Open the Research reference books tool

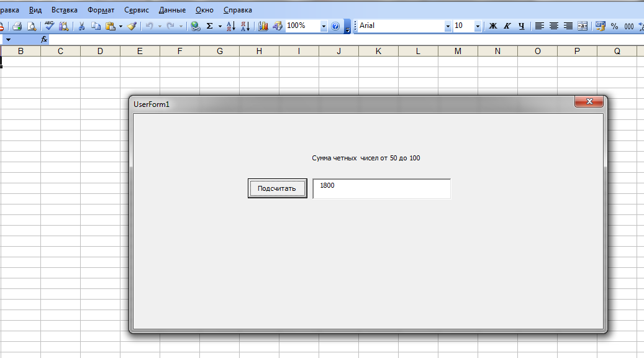(64, 26)
